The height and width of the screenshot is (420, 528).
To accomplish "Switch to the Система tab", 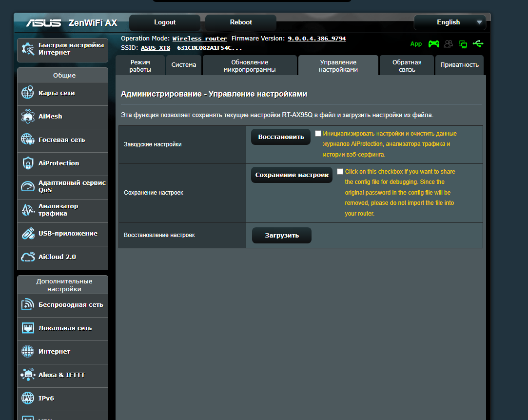I will point(183,66).
